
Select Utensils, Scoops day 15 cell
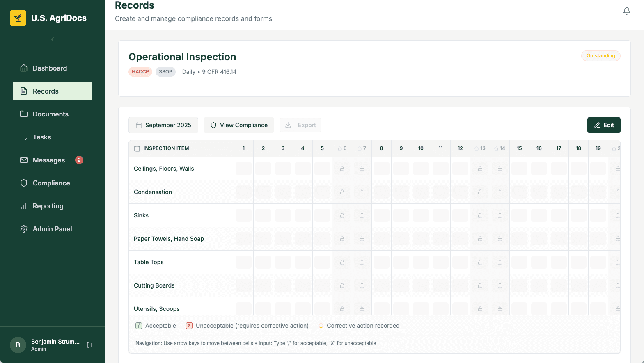tap(519, 308)
